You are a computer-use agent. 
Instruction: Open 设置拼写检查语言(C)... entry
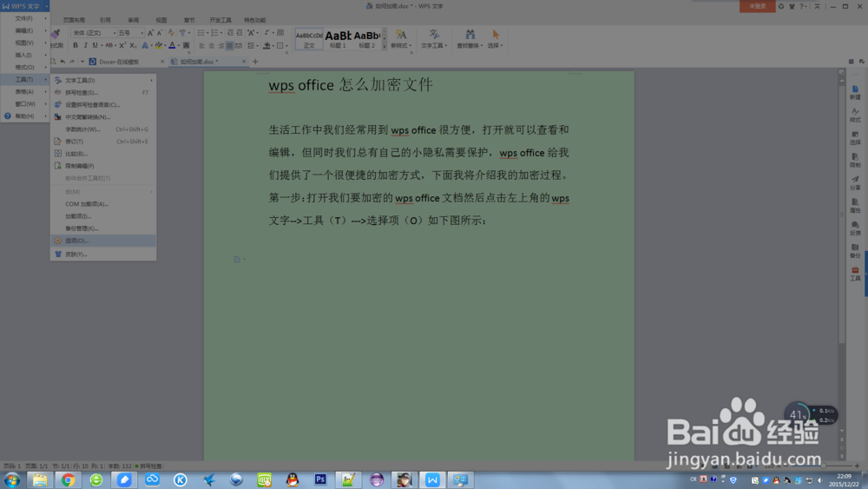[103, 105]
